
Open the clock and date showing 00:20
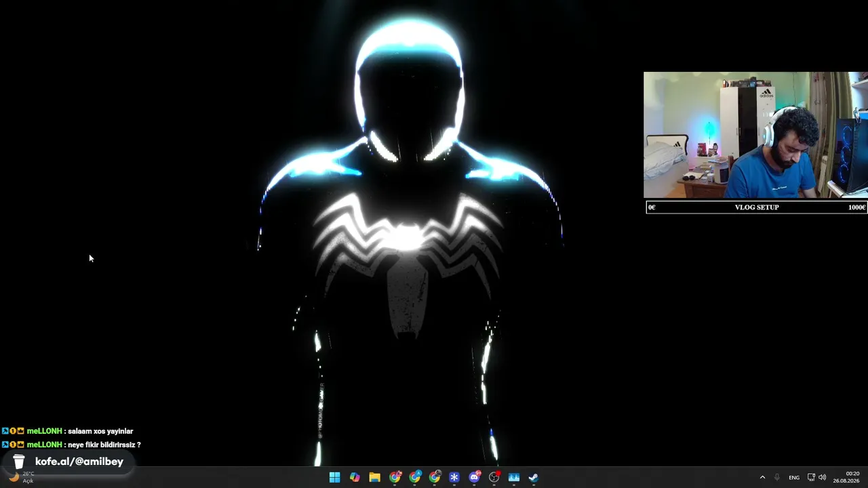point(848,477)
